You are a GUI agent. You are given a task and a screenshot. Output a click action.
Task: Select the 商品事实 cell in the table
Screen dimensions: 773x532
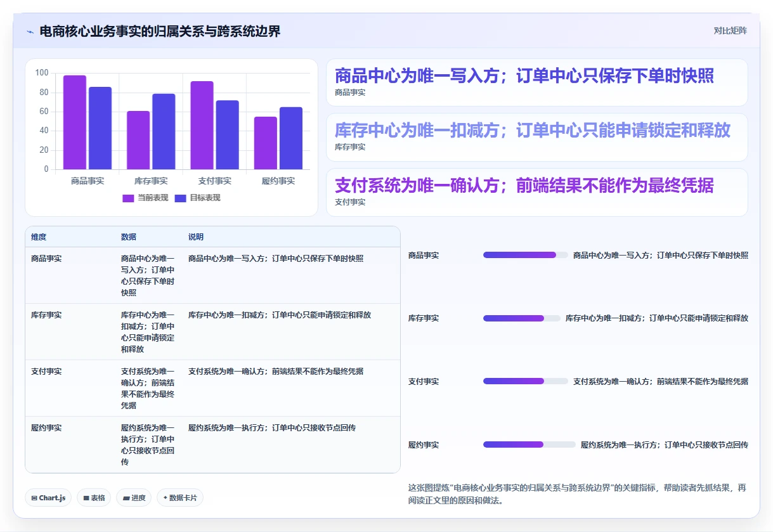(46, 259)
